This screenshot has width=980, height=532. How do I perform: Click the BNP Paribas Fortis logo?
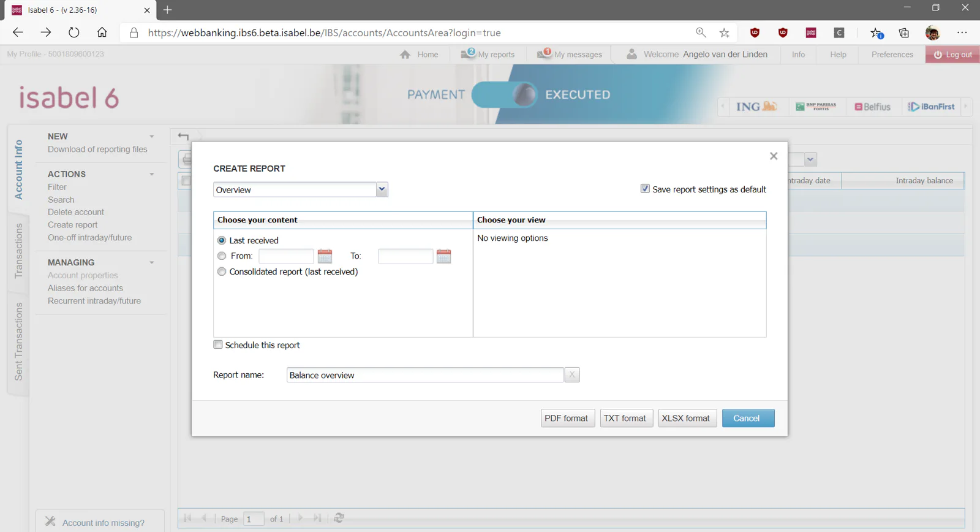816,107
